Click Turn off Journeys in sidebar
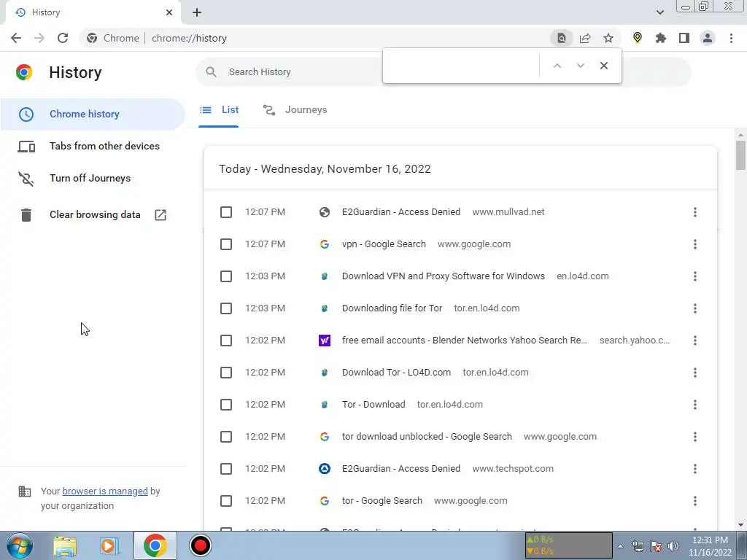This screenshot has width=747, height=560. coord(93,178)
